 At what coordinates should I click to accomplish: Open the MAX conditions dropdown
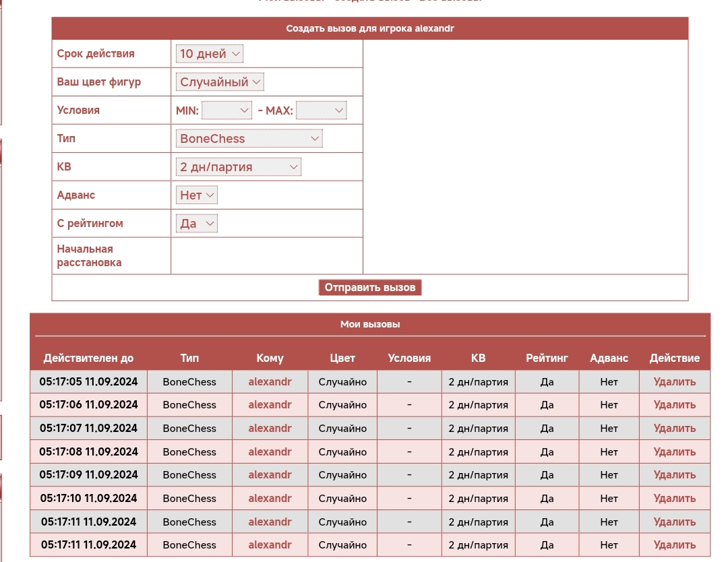click(321, 110)
